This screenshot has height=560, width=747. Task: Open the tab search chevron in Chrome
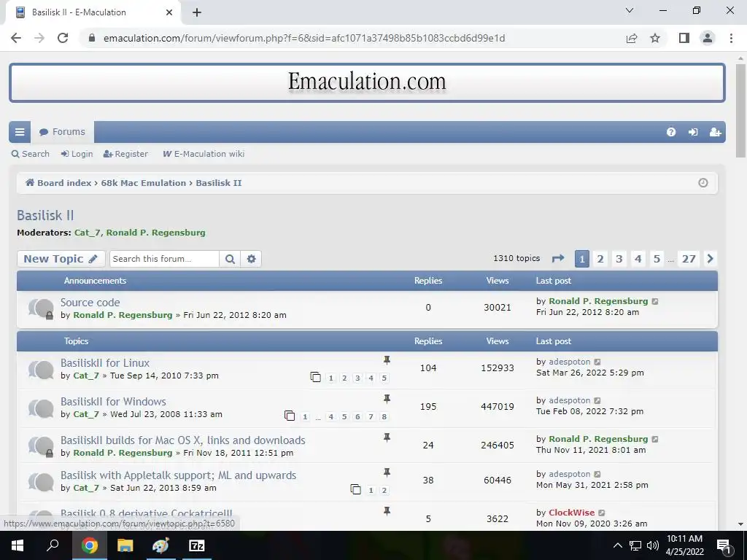point(630,10)
